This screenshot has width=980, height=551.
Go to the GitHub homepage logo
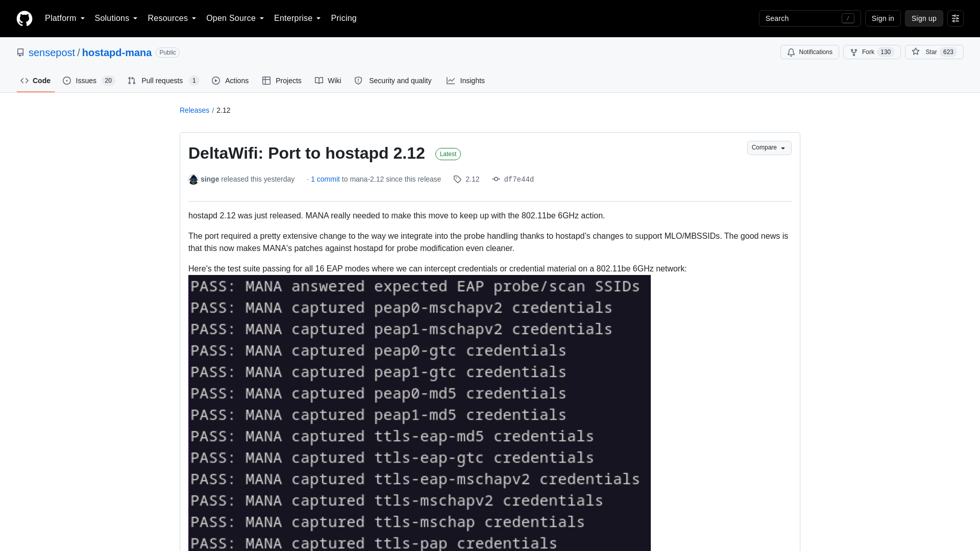coord(24,18)
